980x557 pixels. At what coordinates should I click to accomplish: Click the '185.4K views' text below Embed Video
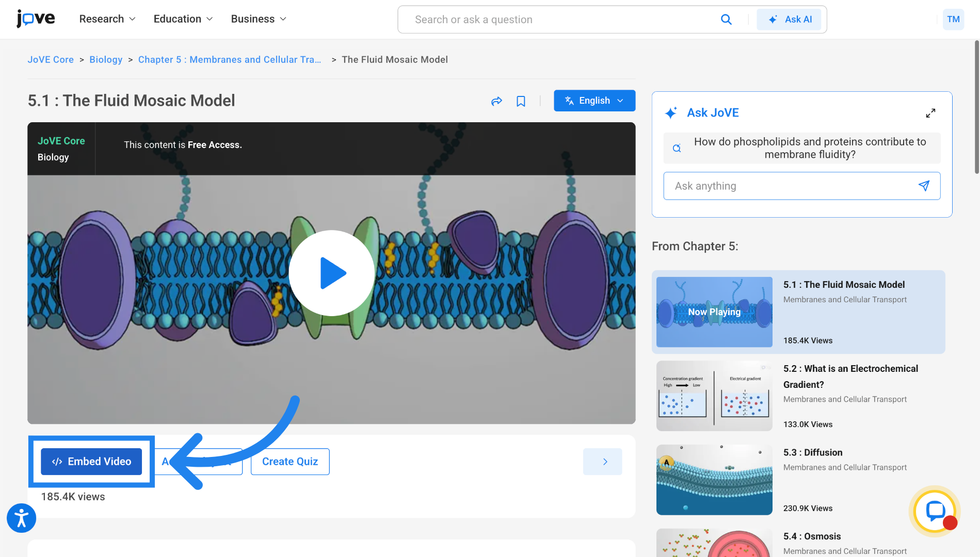[x=73, y=497]
